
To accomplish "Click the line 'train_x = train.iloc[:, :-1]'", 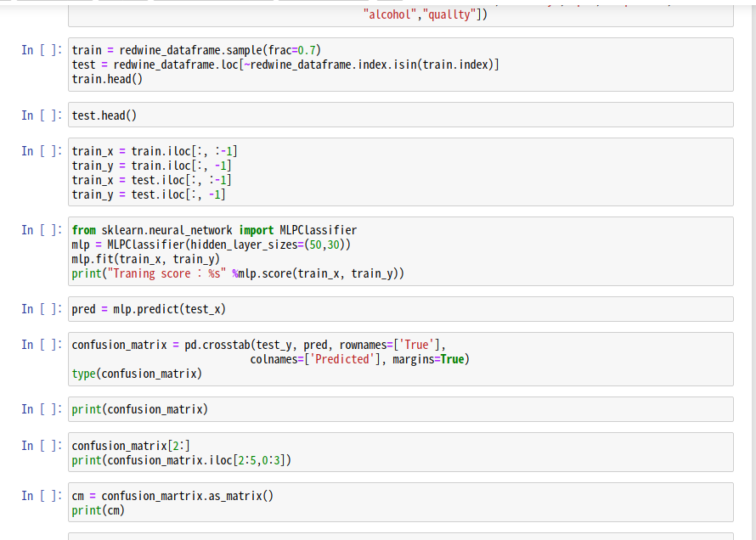I will pyautogui.click(x=155, y=151).
